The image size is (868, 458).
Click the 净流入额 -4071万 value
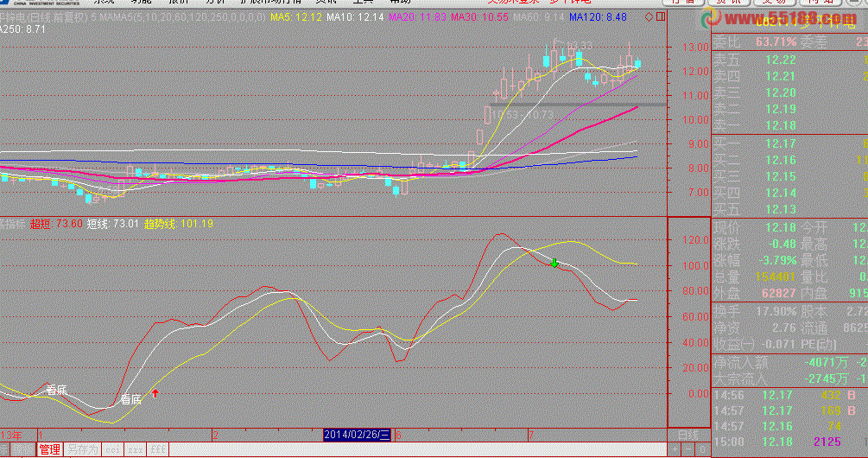coord(827,363)
